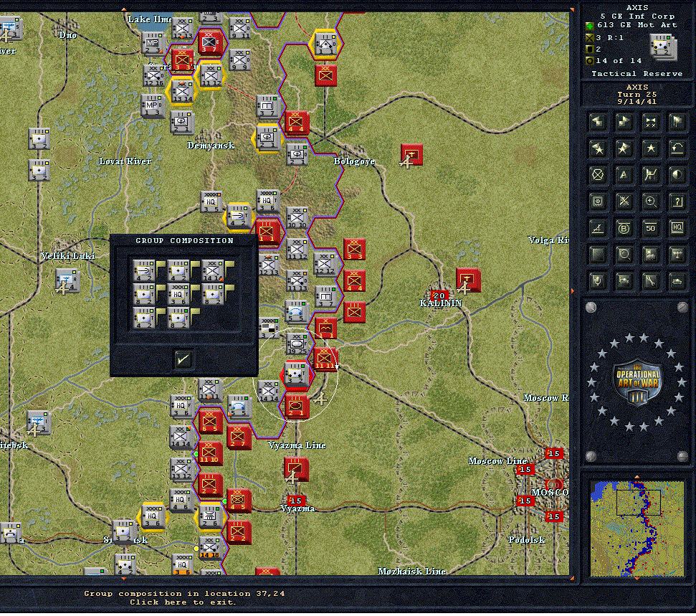This screenshot has height=616, width=696.
Task: Open the flag objectives icon
Action: [x=677, y=122]
